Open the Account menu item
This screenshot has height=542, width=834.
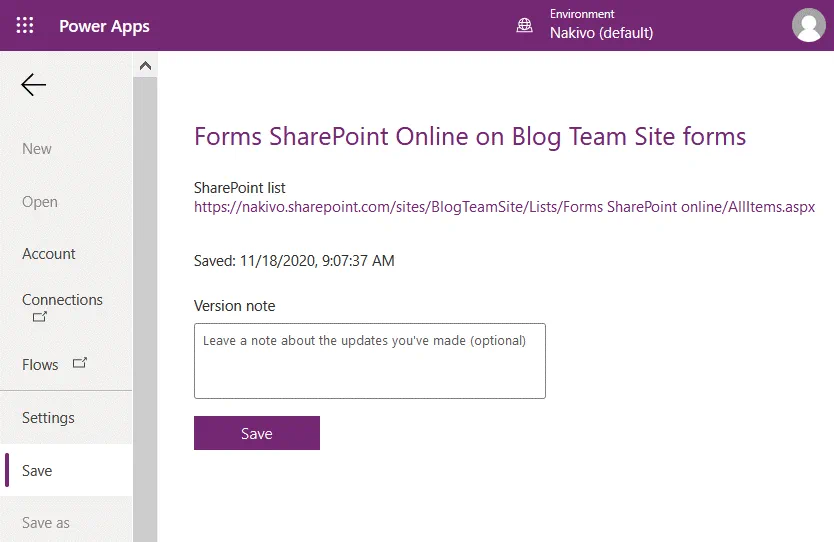(49, 254)
